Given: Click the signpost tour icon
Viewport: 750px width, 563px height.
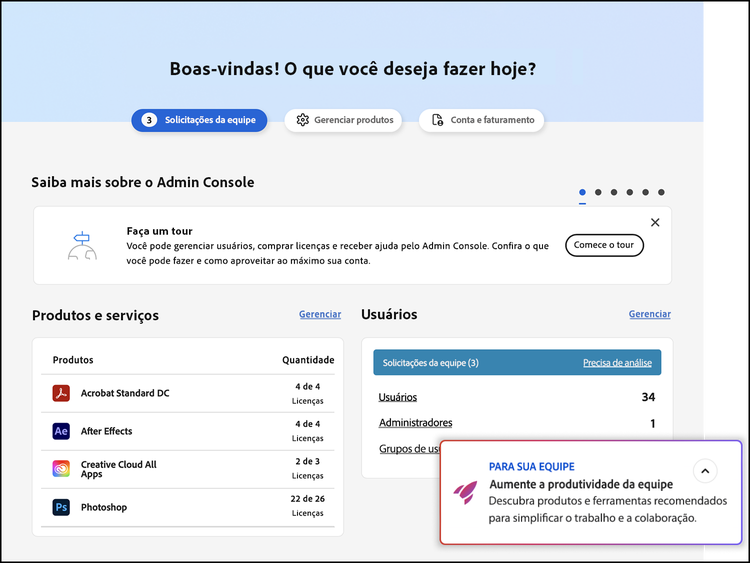Looking at the screenshot, I should [82, 246].
